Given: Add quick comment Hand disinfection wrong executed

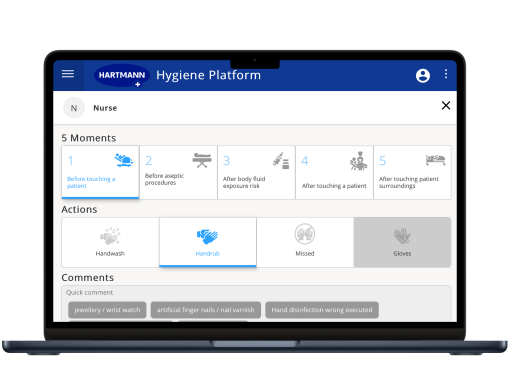Looking at the screenshot, I should 322,310.
